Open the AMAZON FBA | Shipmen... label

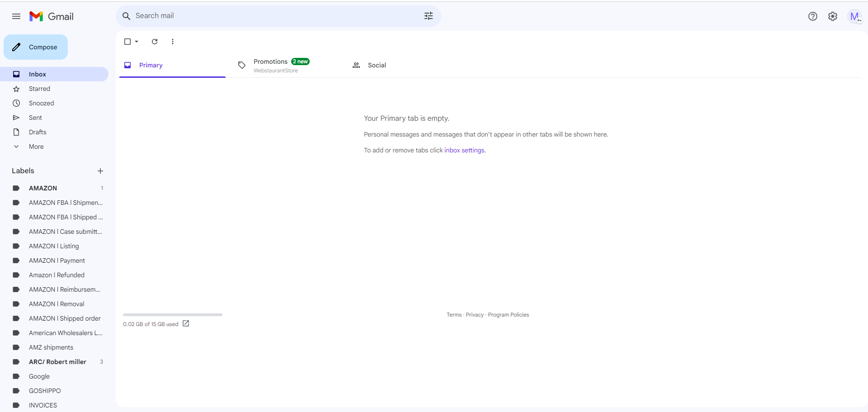54,203
